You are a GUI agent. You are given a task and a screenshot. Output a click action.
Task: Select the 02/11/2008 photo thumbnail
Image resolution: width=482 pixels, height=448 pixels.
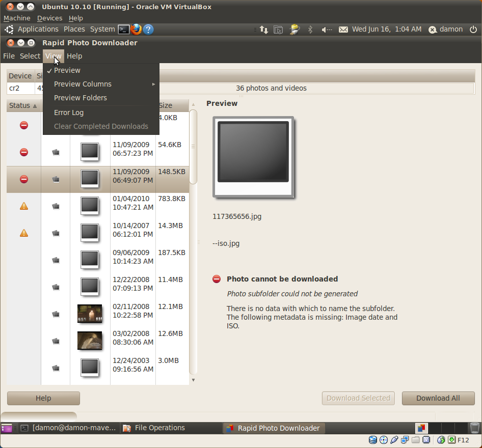(90, 314)
